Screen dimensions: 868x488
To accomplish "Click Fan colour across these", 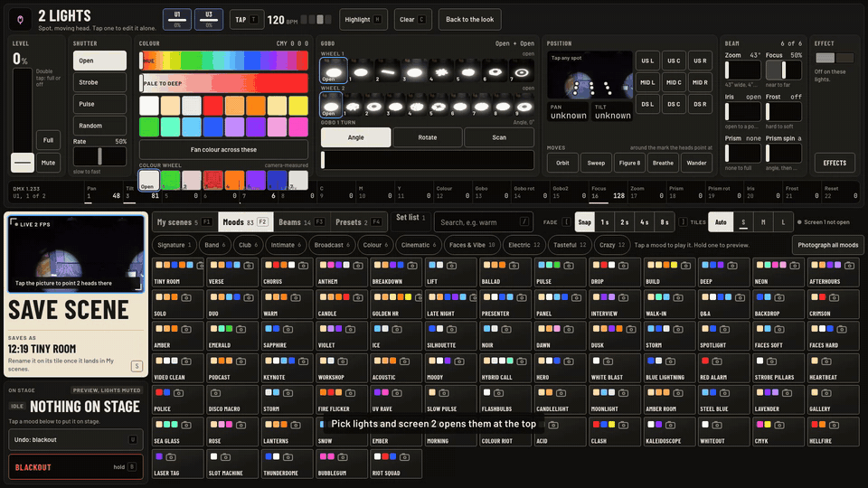I will coord(223,149).
